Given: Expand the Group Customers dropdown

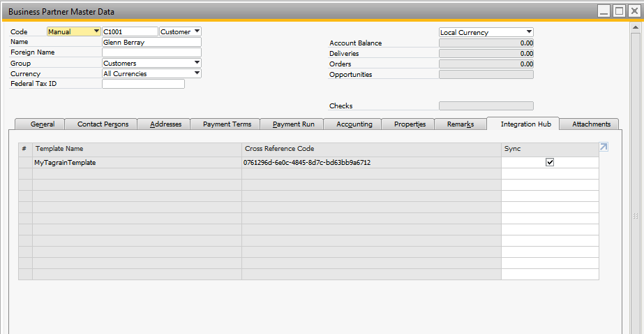Looking at the screenshot, I should [197, 63].
